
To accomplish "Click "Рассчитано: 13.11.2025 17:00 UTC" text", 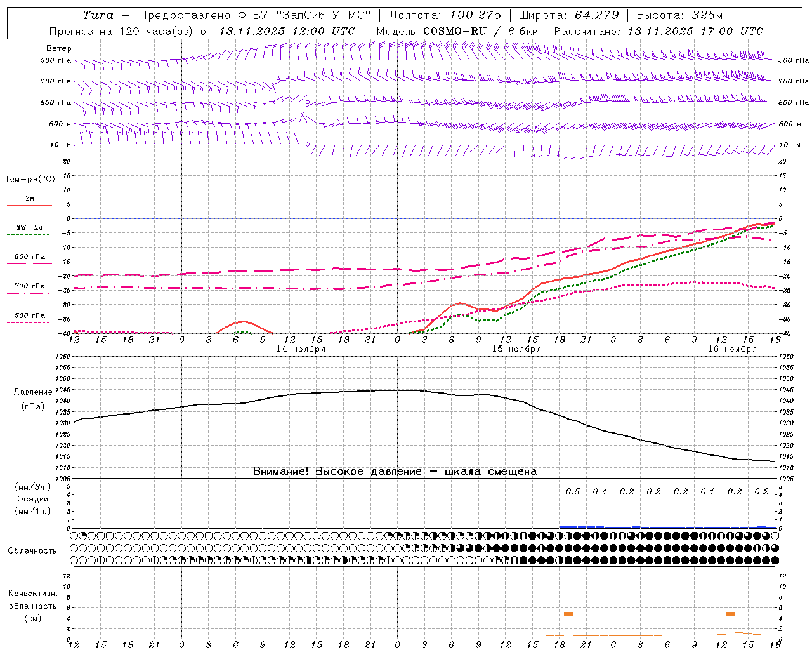I will (x=658, y=31).
